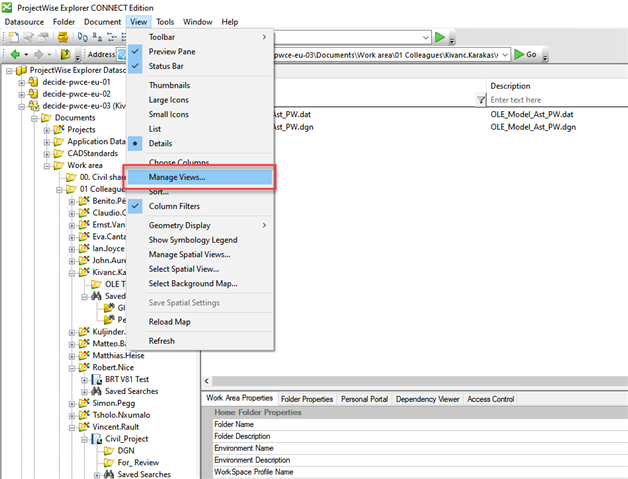This screenshot has width=628, height=479.
Task: Expand the Matthias.Heise tree node
Action: pyautogui.click(x=72, y=356)
